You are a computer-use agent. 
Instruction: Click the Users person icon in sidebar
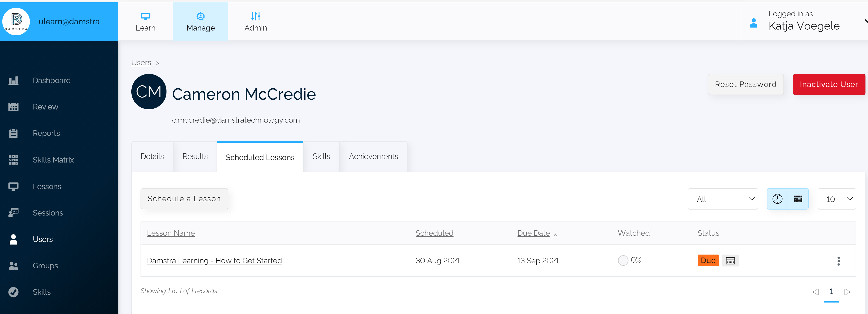pos(14,239)
